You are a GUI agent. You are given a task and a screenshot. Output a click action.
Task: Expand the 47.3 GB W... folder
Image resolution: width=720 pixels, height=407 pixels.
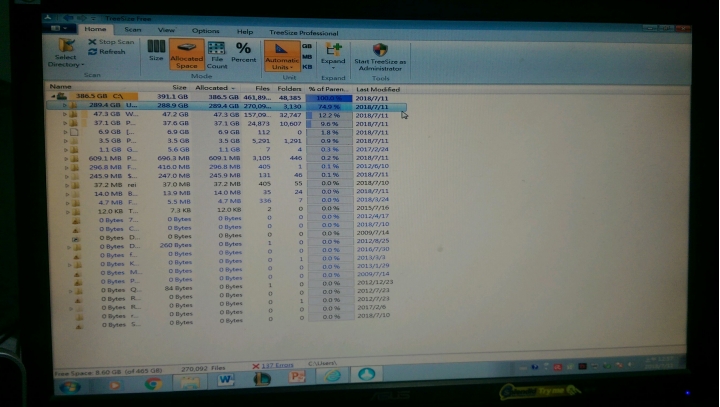point(65,114)
